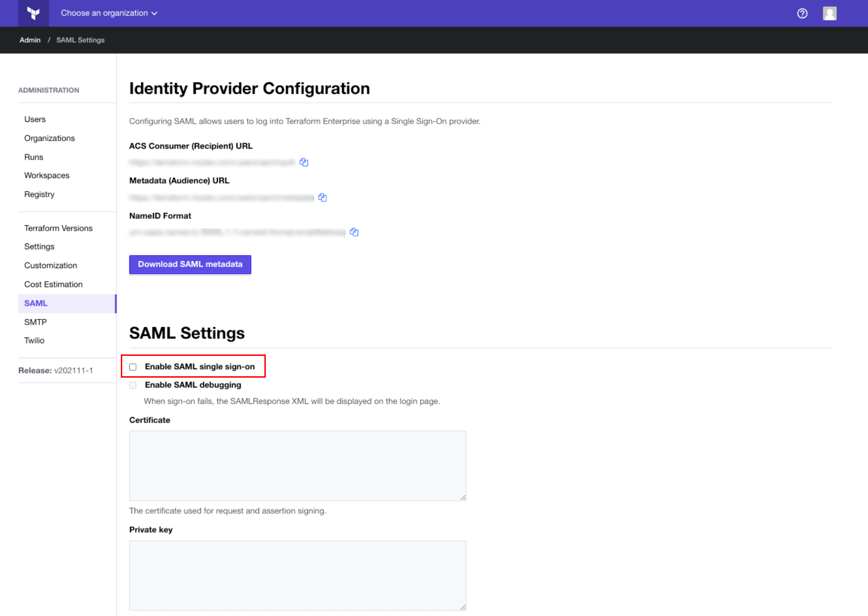The width and height of the screenshot is (868, 616).
Task: Copy the Metadata Audience URL
Action: (323, 198)
